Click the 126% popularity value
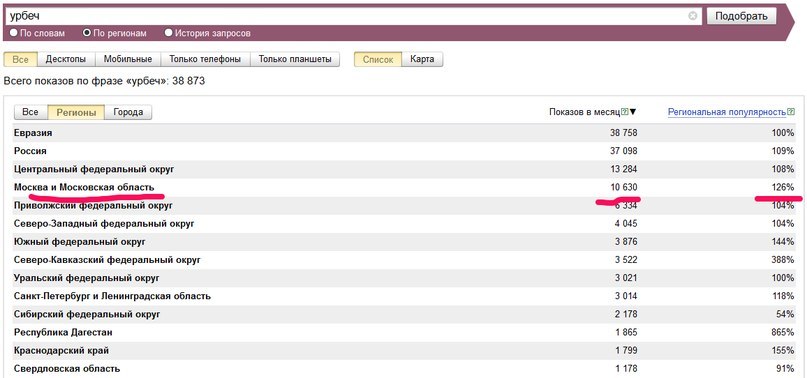Image resolution: width=807 pixels, height=378 pixels. click(x=784, y=187)
